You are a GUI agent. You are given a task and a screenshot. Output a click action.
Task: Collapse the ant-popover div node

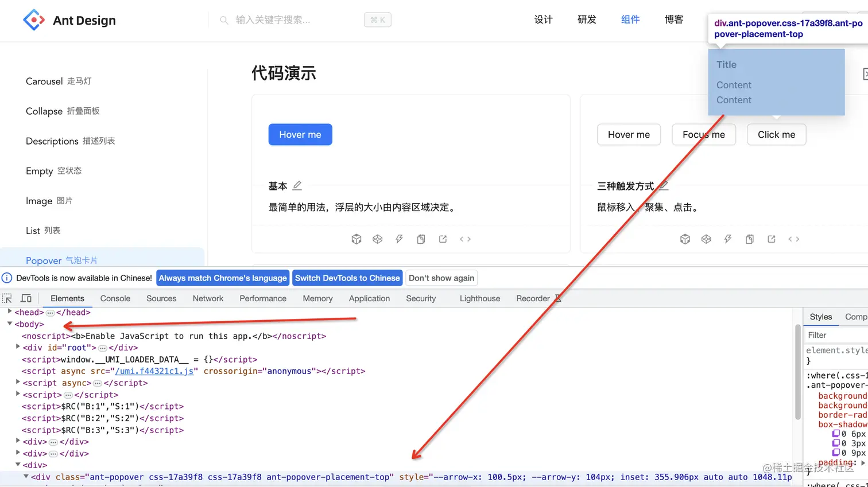pos(26,476)
